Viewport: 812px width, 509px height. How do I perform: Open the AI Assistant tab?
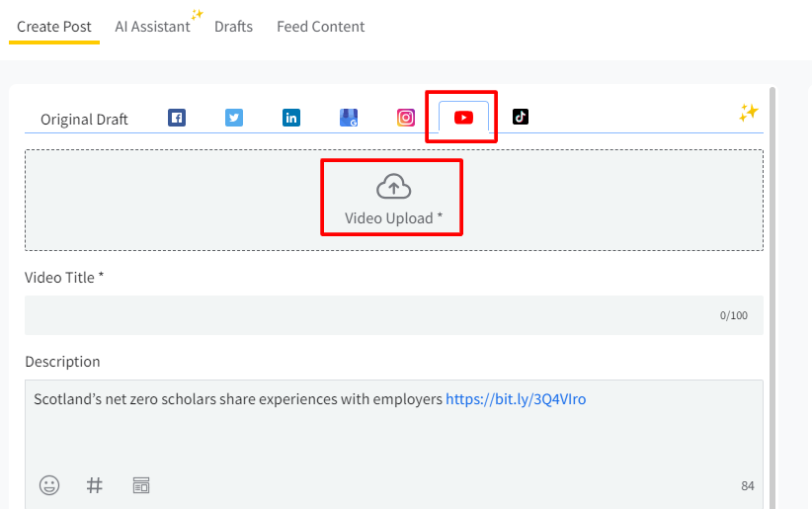152,27
